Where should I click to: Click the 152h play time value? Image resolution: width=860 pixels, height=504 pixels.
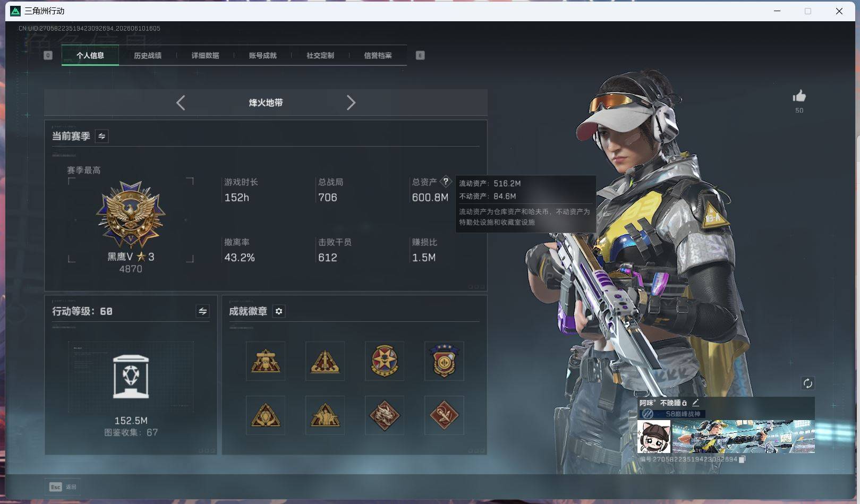[236, 198]
